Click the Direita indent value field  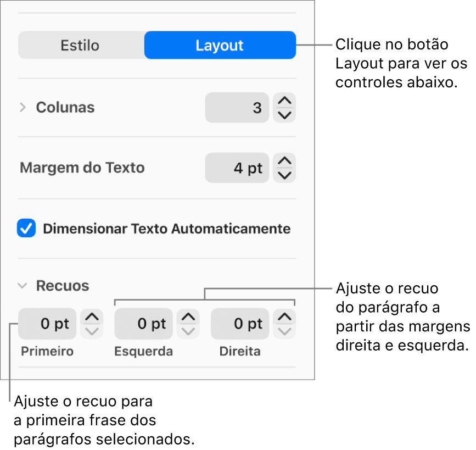pos(240,324)
